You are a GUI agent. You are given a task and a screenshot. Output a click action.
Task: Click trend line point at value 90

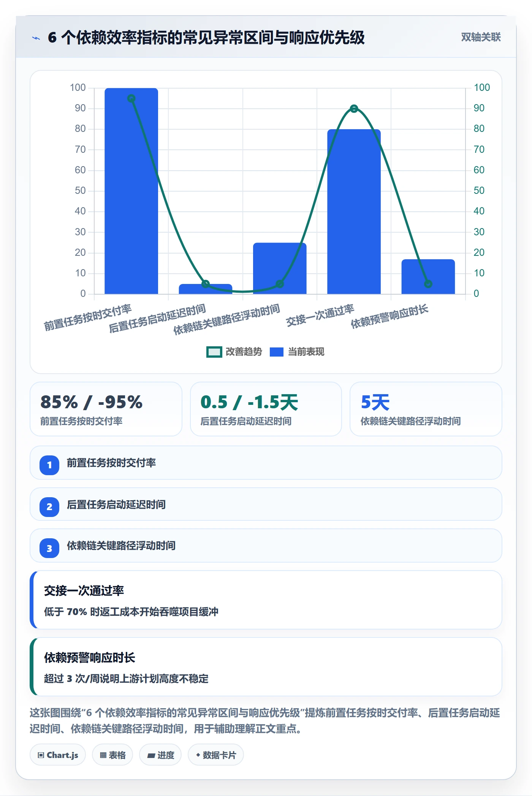(x=354, y=109)
